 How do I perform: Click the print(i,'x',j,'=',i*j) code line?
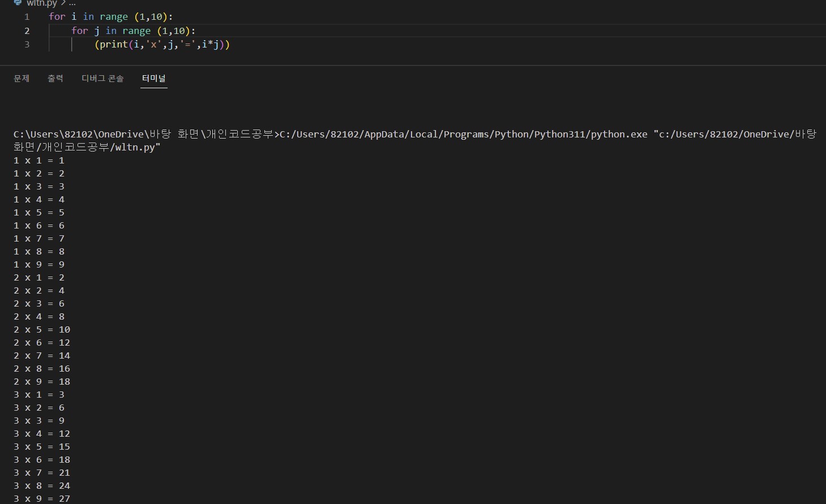pos(162,44)
